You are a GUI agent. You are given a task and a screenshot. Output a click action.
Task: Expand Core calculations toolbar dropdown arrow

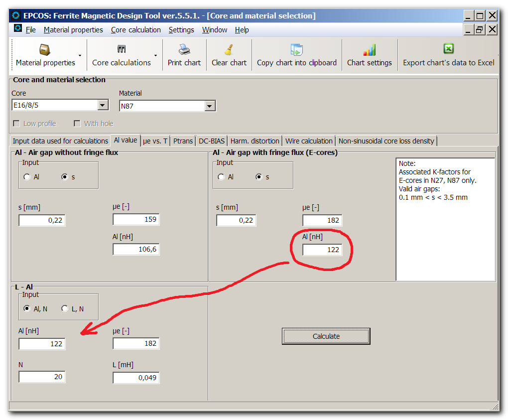(155, 55)
